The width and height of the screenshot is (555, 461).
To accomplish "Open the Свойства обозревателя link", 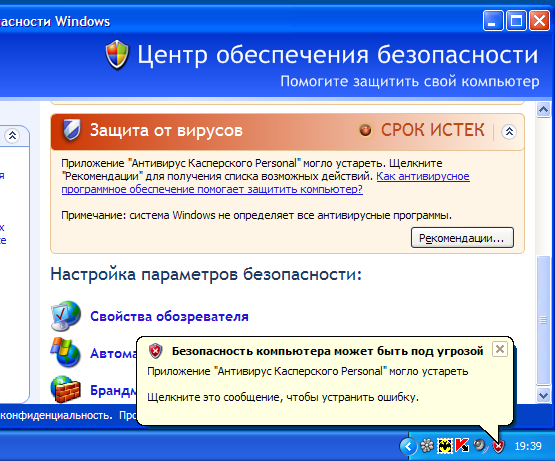I will [169, 316].
